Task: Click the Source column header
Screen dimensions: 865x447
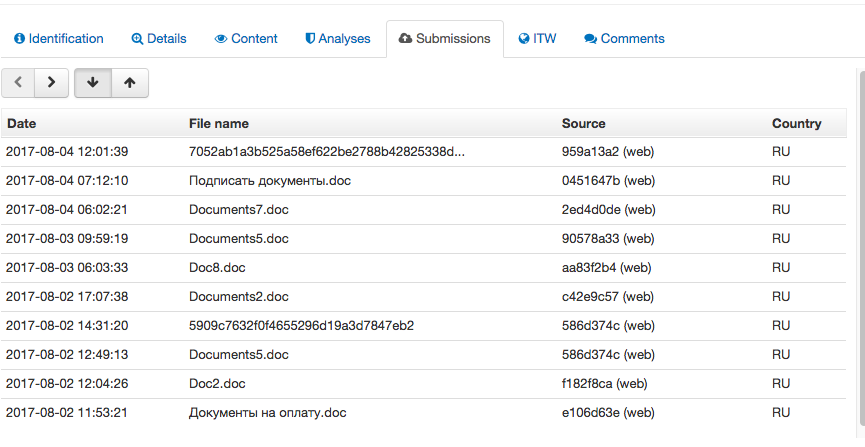Action: (583, 124)
